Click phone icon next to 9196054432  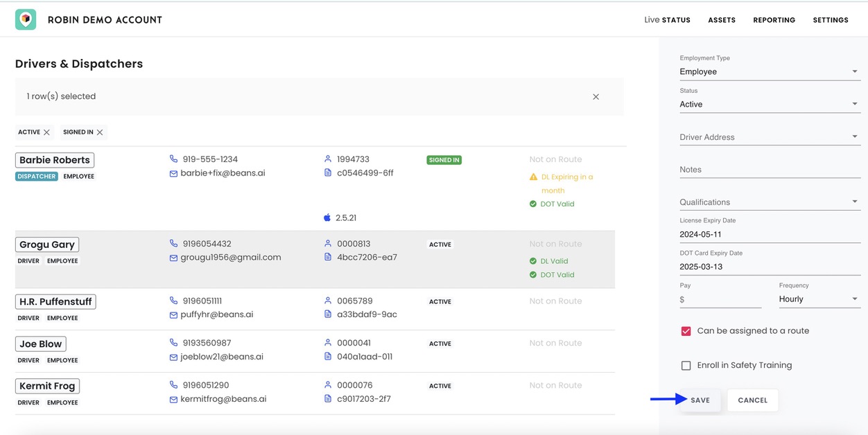point(173,243)
